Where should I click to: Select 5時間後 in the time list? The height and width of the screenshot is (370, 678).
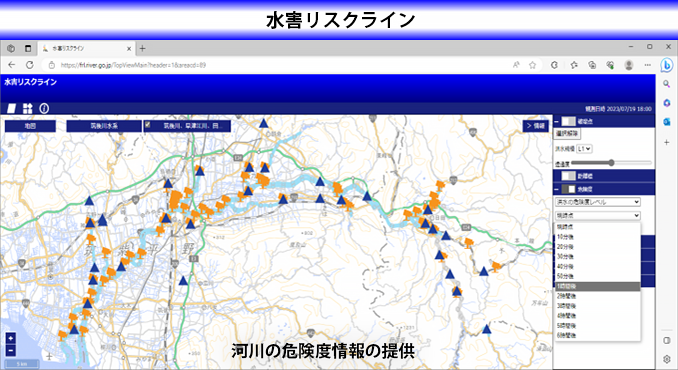click(597, 326)
